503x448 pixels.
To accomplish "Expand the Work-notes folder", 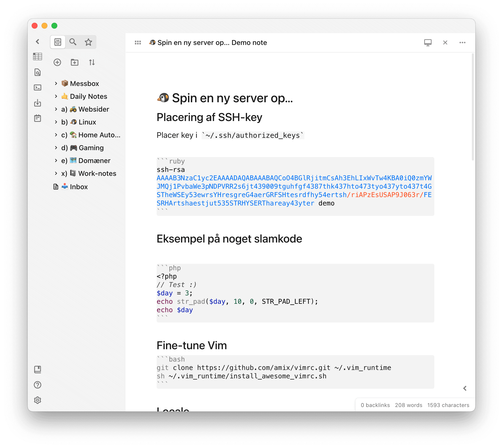I will tap(56, 173).
